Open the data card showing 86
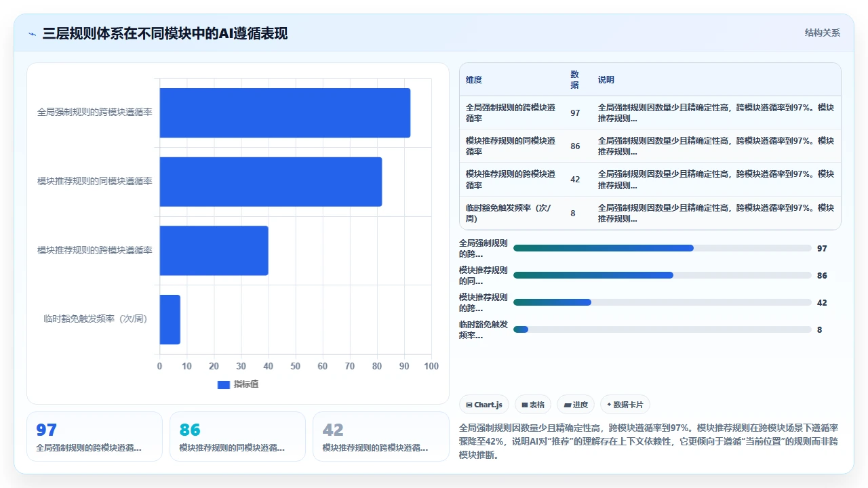 pyautogui.click(x=237, y=436)
